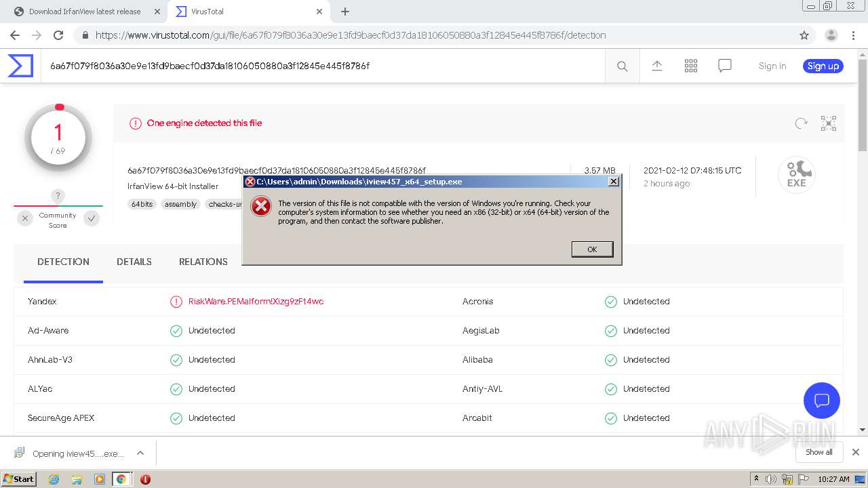Close the Download IrfanView tab
The height and width of the screenshot is (488, 868).
157,12
